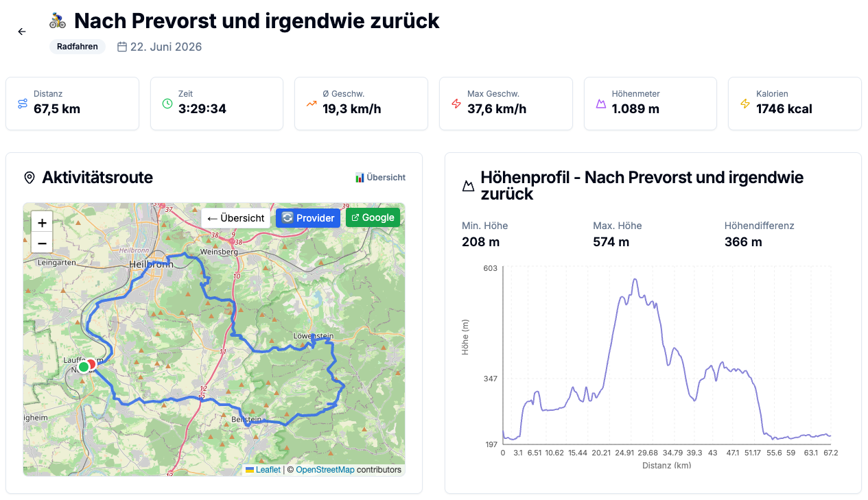This screenshot has height=500, width=868.
Task: Click the Min. Höhe 208 m value
Action: click(482, 241)
